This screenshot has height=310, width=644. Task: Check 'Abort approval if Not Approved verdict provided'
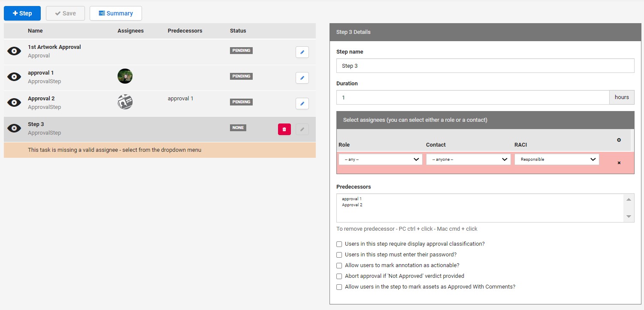(339, 276)
